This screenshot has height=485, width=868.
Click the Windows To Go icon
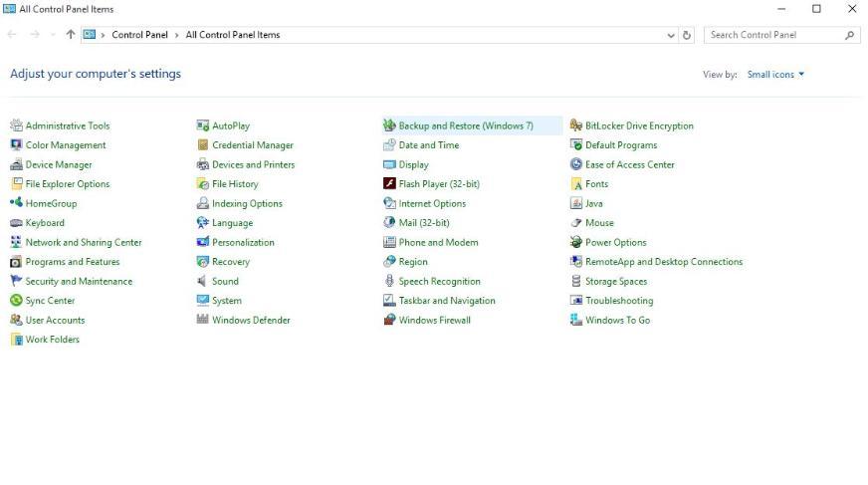point(575,320)
